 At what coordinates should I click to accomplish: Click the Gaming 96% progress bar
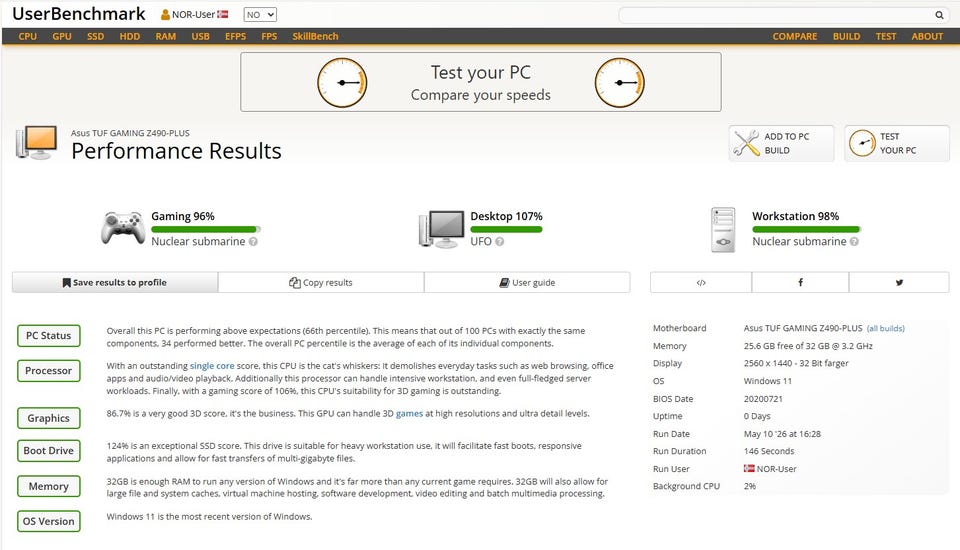[x=206, y=230]
